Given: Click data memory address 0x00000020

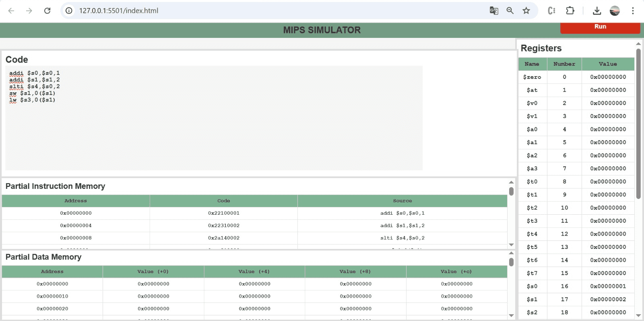Looking at the screenshot, I should (x=52, y=309).
